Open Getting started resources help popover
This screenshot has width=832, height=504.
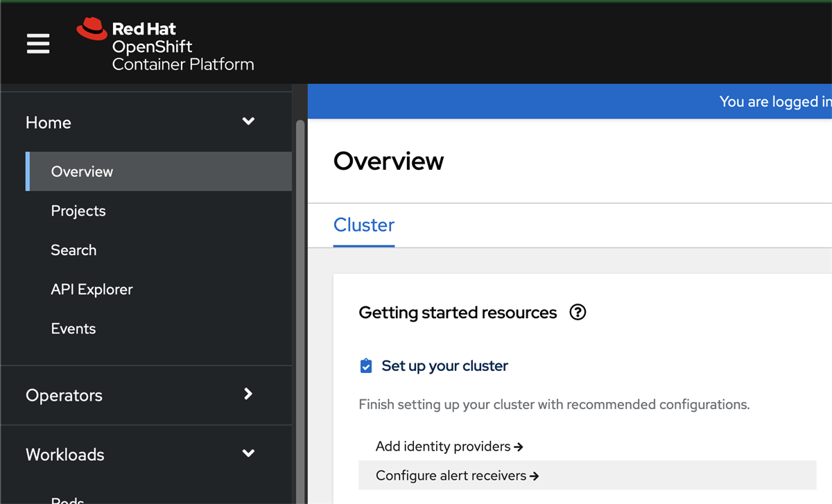tap(578, 313)
